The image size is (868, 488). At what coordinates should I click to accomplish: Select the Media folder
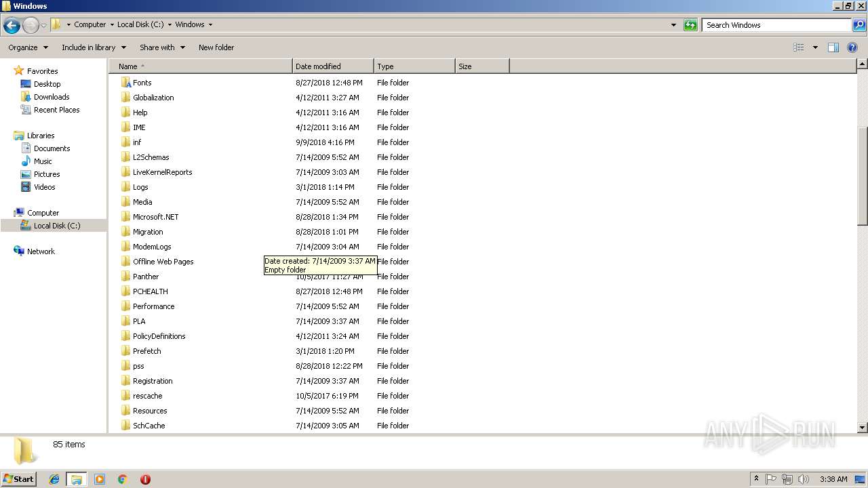(142, 202)
